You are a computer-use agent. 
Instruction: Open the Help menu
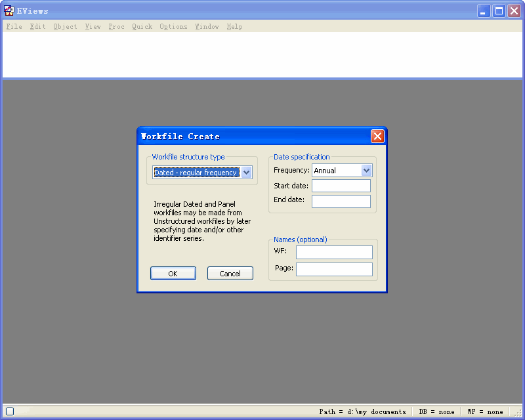point(234,26)
